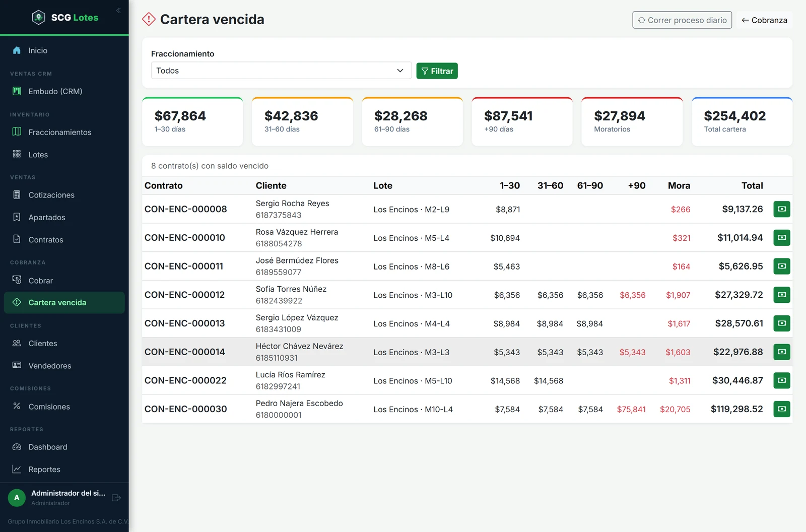Screen dimensions: 806x532
Task: Click the $87,541 +90 días card
Action: click(522, 121)
